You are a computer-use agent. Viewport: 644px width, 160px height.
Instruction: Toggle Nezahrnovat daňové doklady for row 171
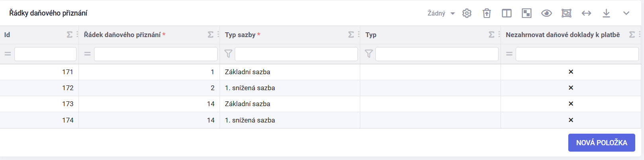pyautogui.click(x=571, y=72)
